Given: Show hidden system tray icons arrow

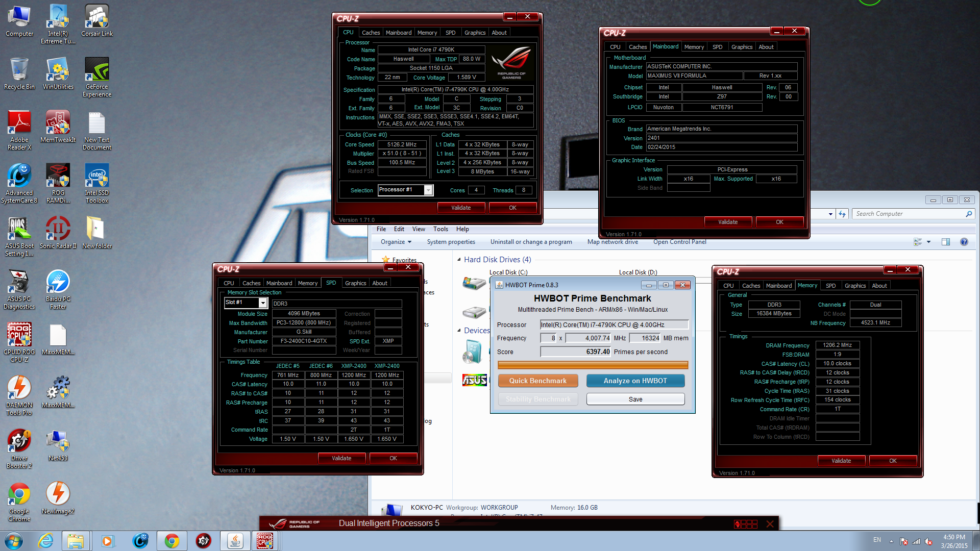Looking at the screenshot, I should (891, 541).
